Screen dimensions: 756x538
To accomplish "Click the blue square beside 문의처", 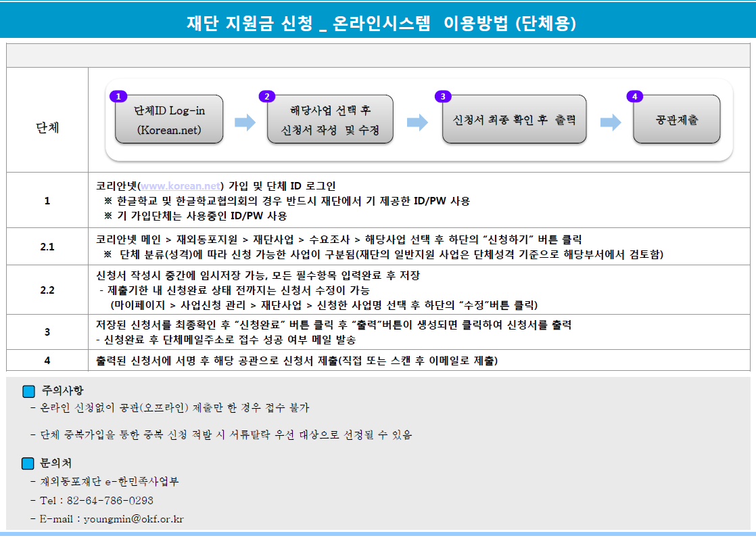I will pyautogui.click(x=28, y=464).
